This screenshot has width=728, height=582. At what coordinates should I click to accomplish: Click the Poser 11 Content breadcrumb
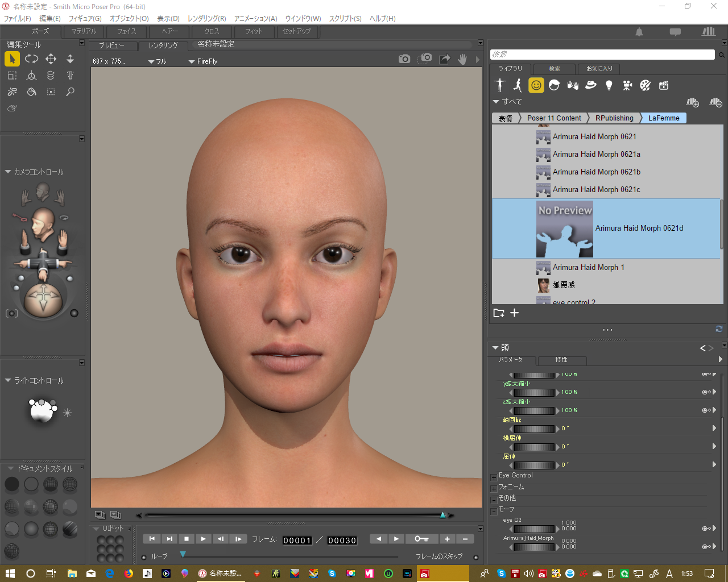coord(553,118)
